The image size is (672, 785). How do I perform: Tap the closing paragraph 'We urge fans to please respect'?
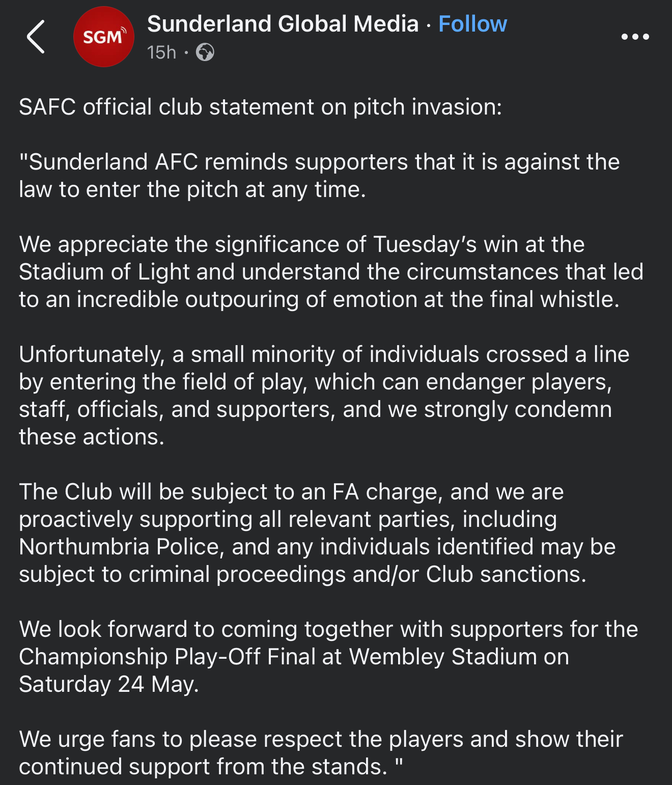coord(321,753)
